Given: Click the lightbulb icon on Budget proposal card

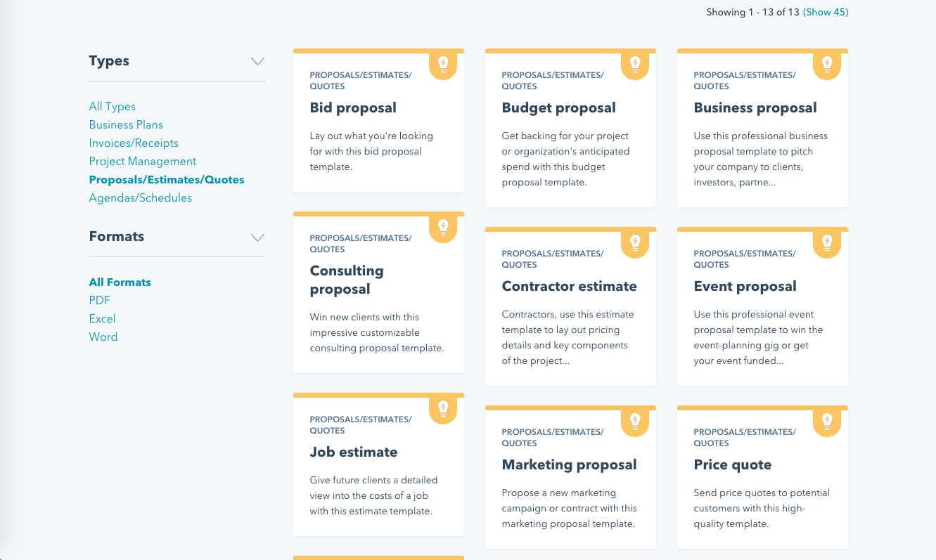Looking at the screenshot, I should (x=635, y=65).
